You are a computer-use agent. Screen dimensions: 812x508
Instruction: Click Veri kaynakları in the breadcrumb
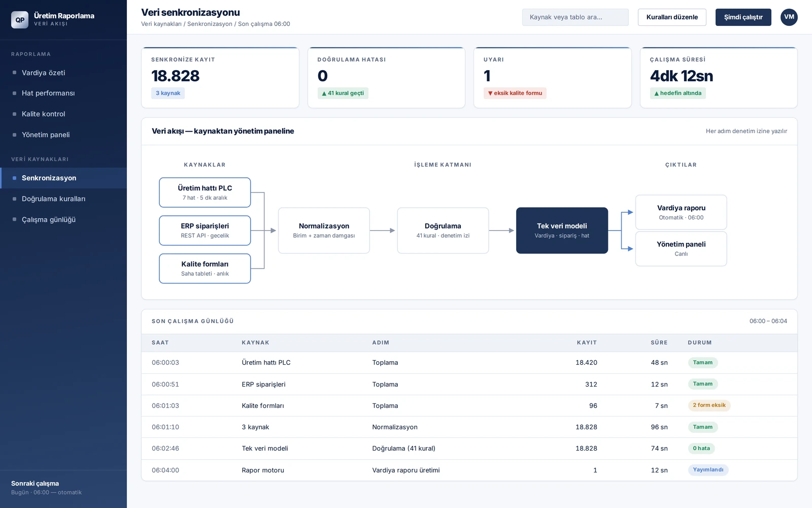click(161, 24)
